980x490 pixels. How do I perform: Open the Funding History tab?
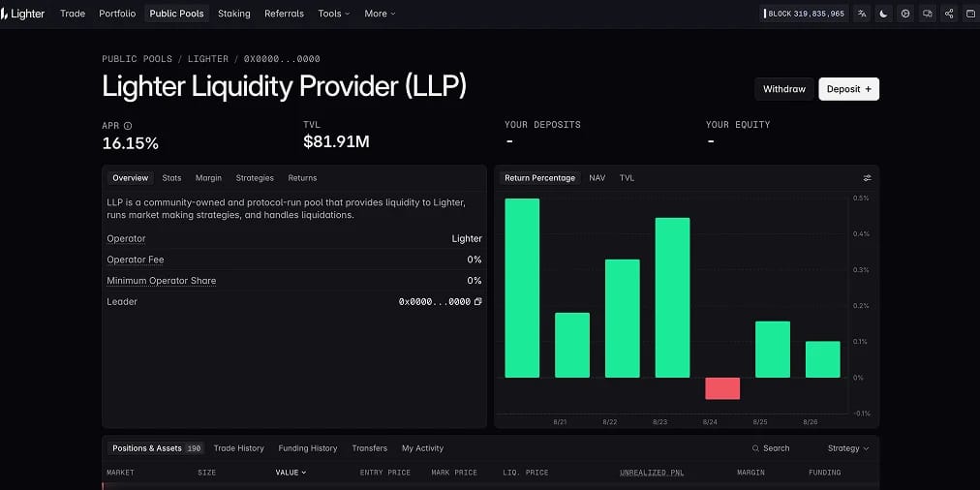(x=308, y=448)
